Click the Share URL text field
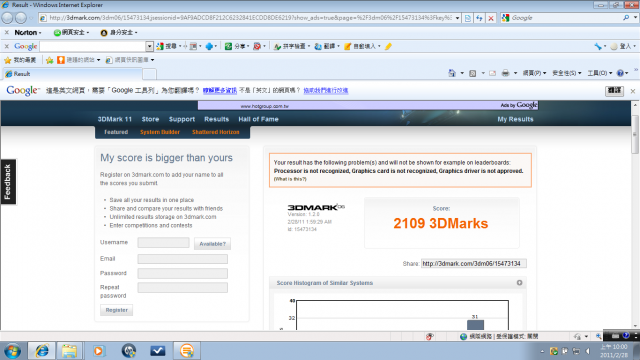Screen dimensions: 640x360 [473, 264]
